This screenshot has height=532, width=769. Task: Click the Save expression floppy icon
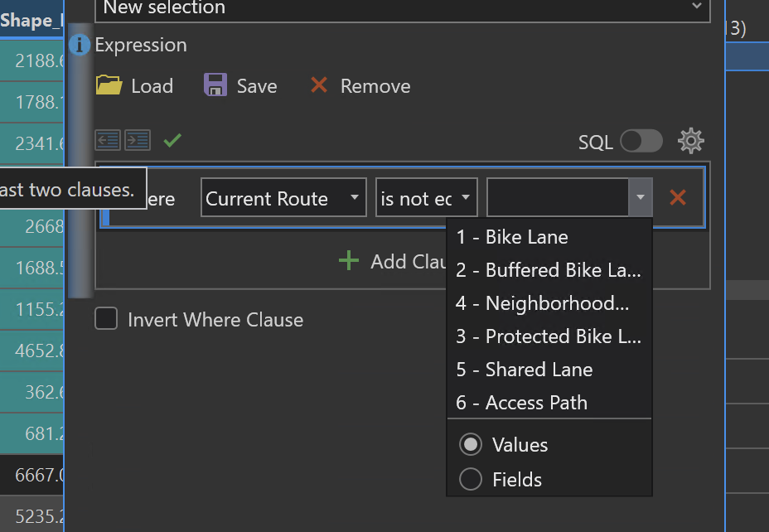point(215,85)
